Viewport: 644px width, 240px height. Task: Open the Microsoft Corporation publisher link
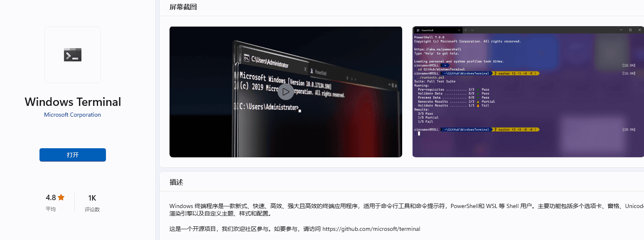[x=72, y=115]
